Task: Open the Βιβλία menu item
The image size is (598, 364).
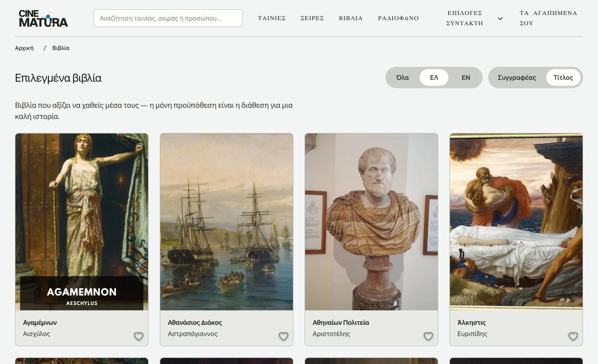Action: point(351,18)
